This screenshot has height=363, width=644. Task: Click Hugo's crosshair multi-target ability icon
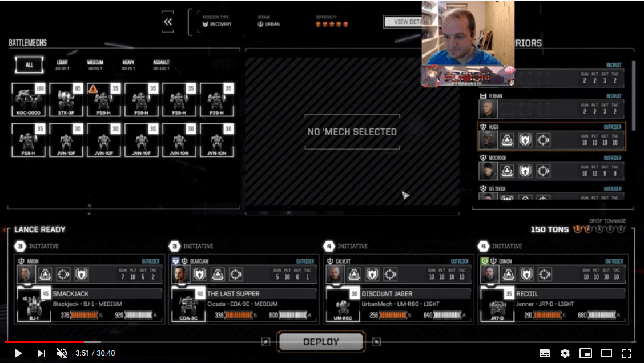(x=543, y=140)
